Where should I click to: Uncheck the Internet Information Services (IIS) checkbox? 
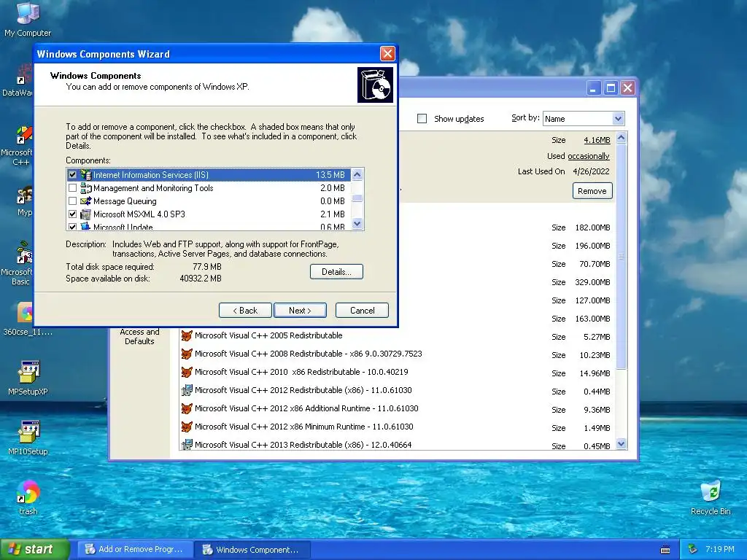(72, 175)
